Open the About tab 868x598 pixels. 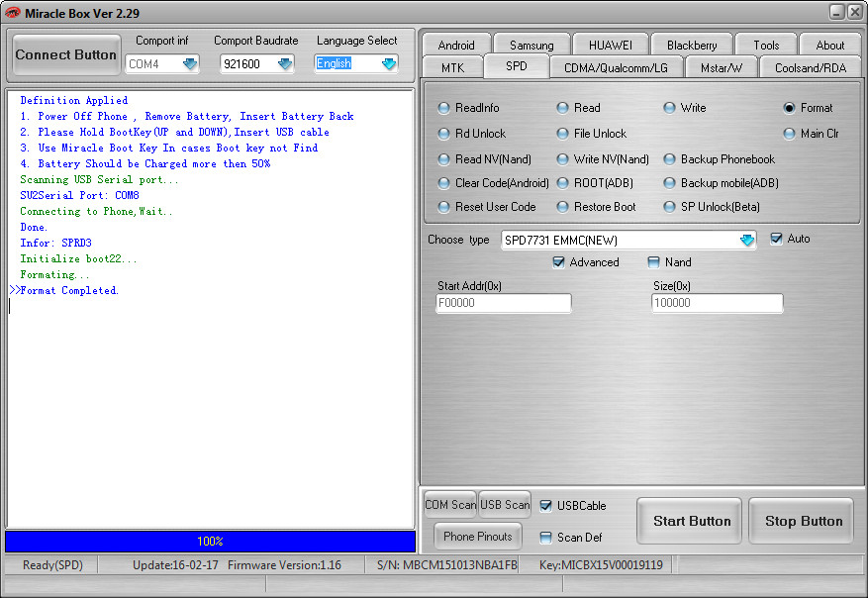coord(829,45)
